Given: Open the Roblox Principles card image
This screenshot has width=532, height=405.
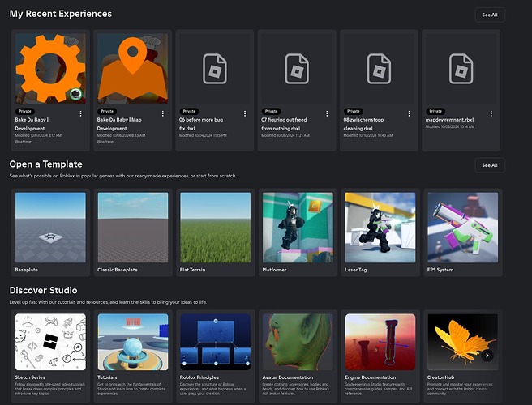Looking at the screenshot, I should [216, 342].
